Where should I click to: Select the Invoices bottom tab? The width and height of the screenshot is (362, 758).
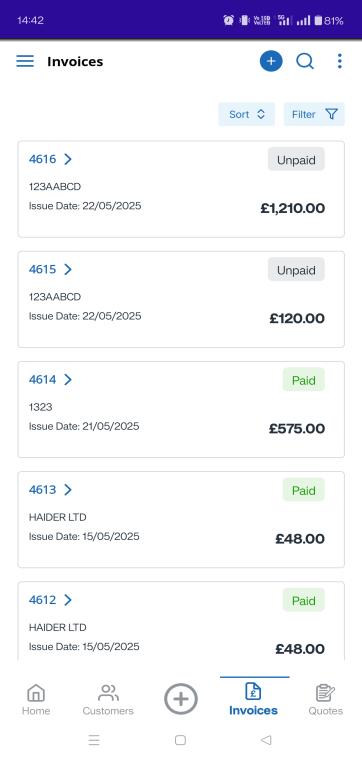coord(253,700)
